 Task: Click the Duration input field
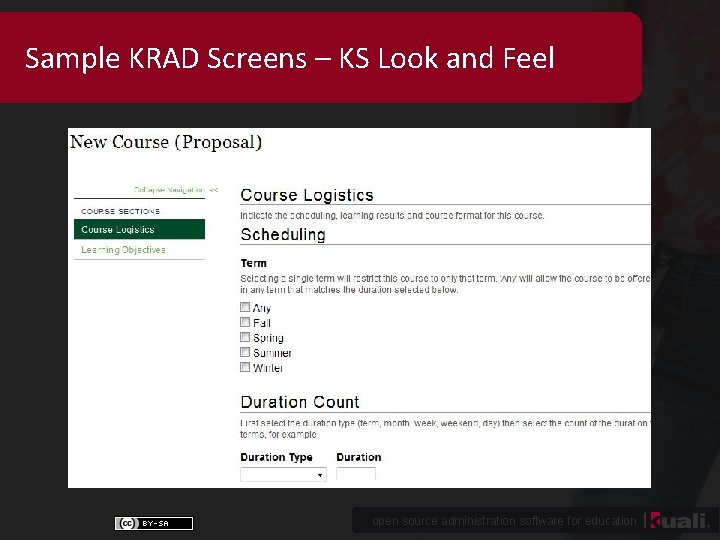click(x=356, y=474)
